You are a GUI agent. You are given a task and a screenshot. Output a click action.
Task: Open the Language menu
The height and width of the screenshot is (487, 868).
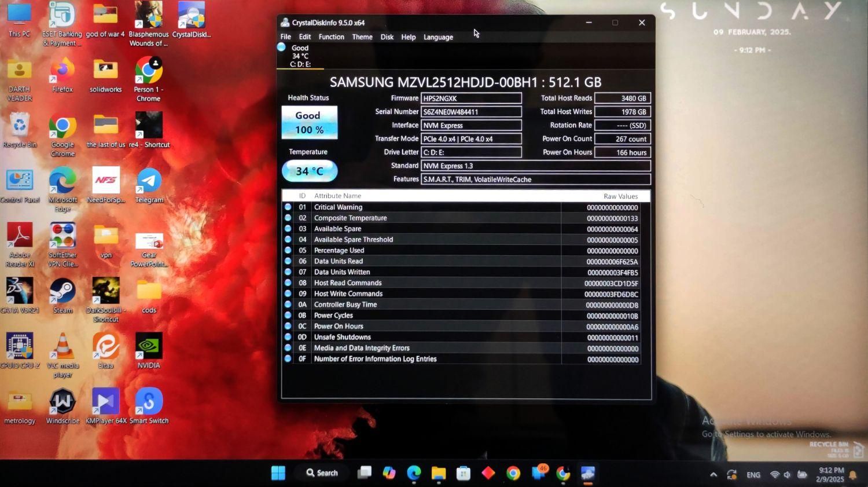point(438,37)
